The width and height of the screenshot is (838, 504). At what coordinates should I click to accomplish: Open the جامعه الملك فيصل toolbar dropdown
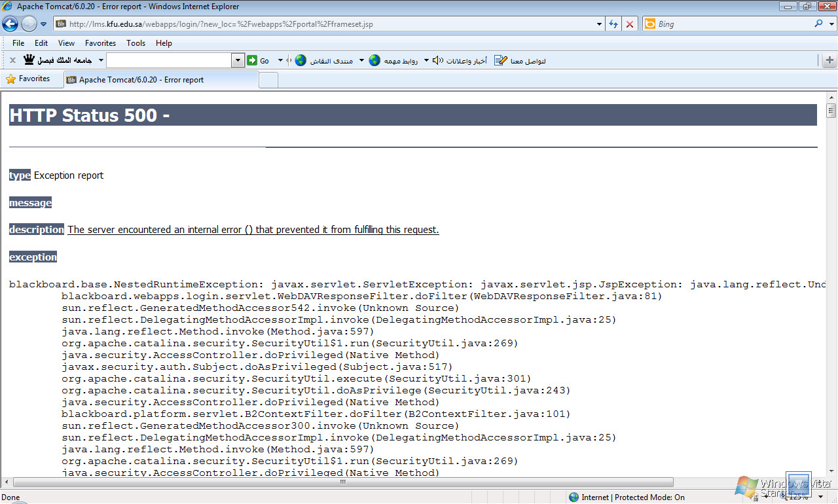coord(101,60)
